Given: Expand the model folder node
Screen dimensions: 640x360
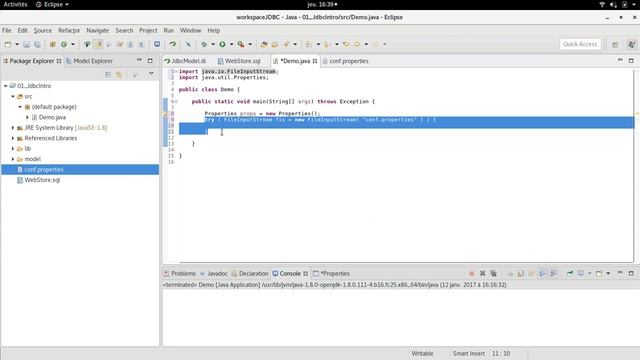Looking at the screenshot, I should 13,159.
